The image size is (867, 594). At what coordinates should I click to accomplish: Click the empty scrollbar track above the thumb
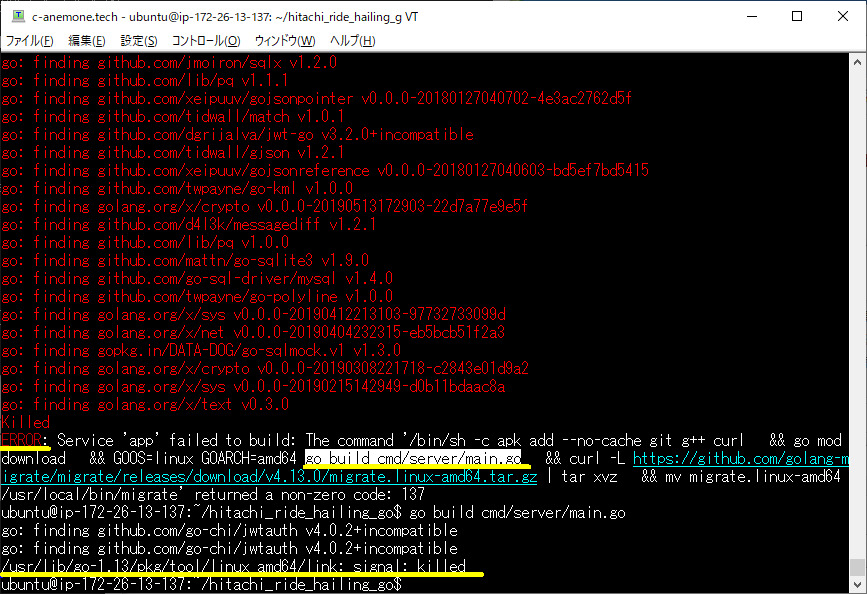click(857, 300)
